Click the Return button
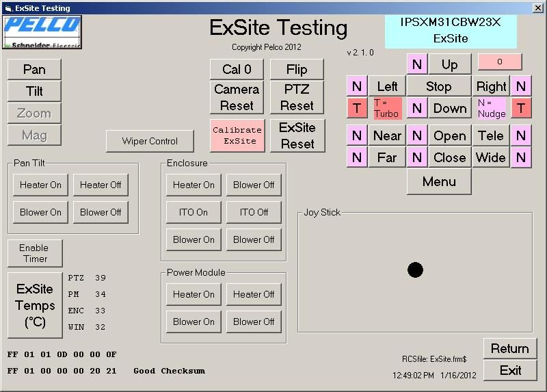Viewport: 547px width, 392px height. (509, 348)
